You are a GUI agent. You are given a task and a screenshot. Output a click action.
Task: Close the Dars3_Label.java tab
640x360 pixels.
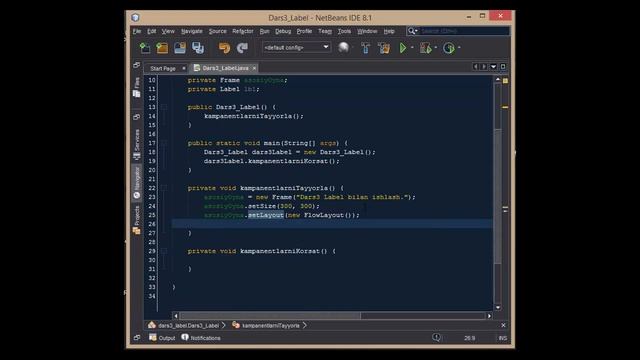tap(254, 68)
